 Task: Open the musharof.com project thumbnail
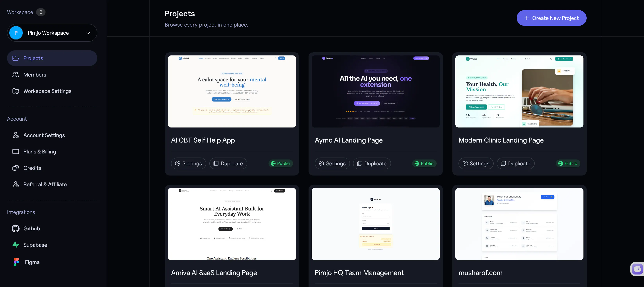click(x=519, y=224)
